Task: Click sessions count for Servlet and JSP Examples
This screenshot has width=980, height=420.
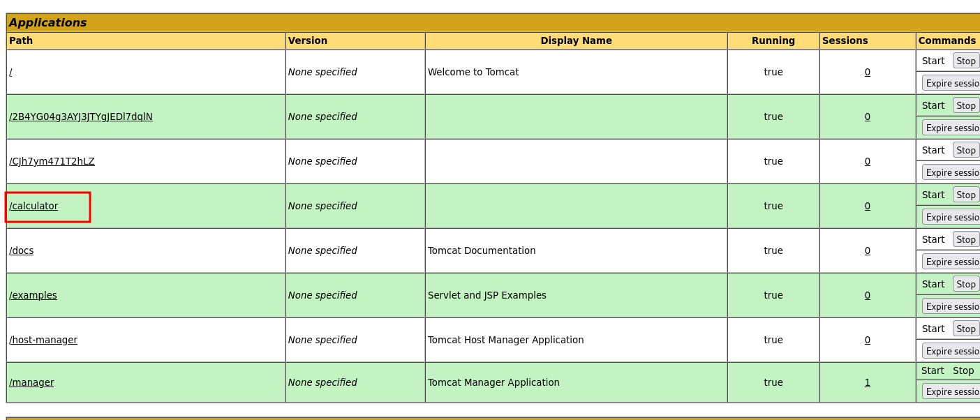Action: point(868,295)
